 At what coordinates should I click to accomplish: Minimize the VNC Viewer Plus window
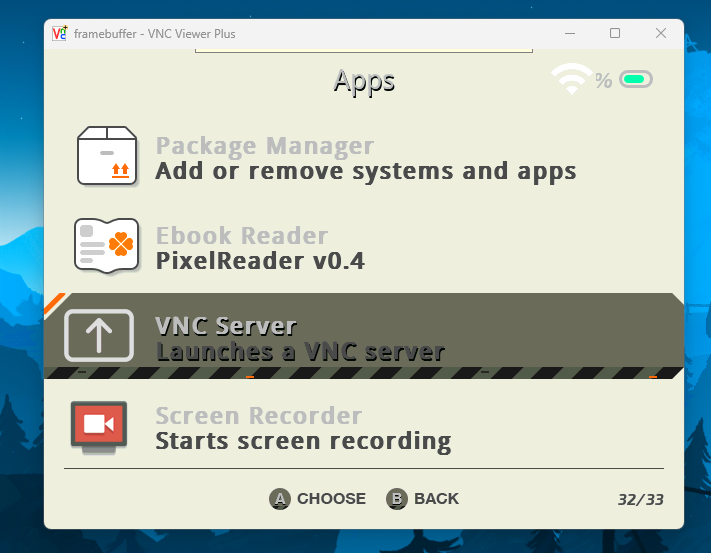[x=570, y=33]
